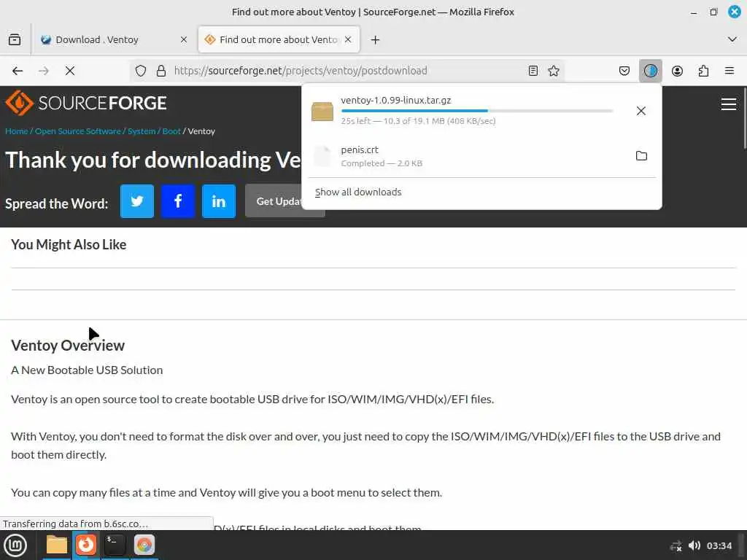Share on Twitter
Screen dimensions: 747x560
[137, 201]
